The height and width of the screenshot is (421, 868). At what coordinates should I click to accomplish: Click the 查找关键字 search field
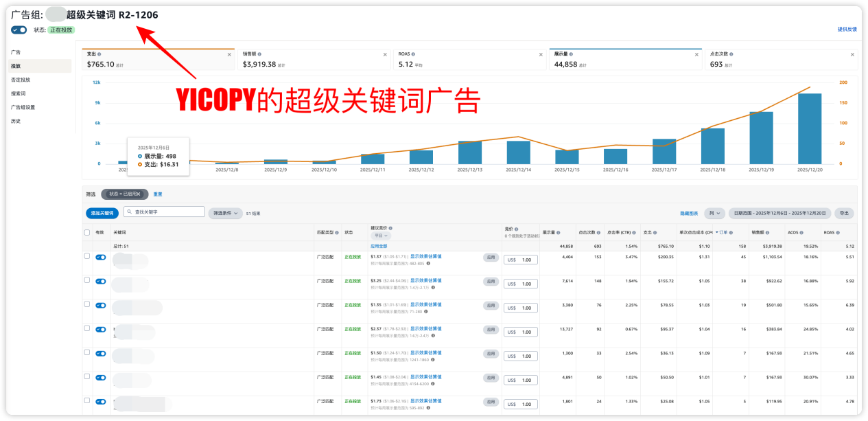164,212
